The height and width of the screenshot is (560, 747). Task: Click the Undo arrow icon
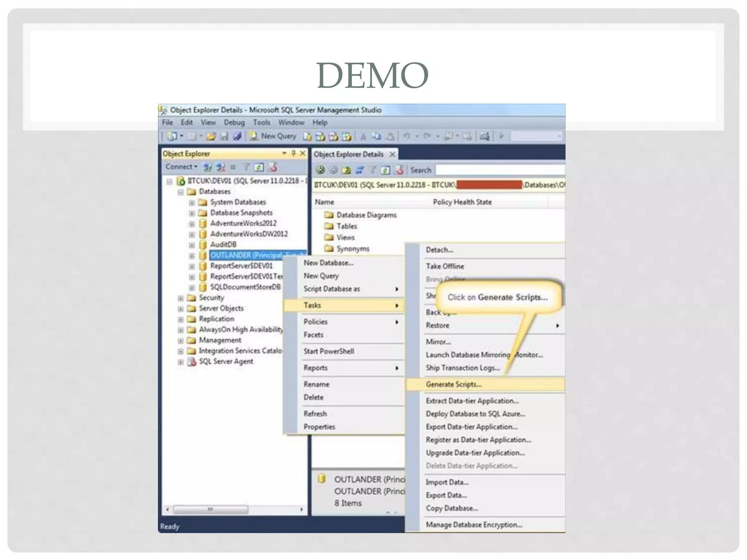pyautogui.click(x=406, y=136)
